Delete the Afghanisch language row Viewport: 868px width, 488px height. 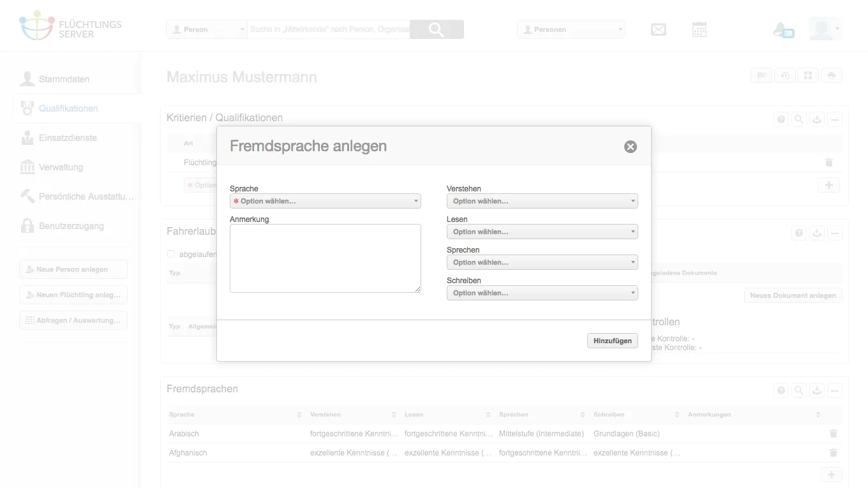(833, 453)
